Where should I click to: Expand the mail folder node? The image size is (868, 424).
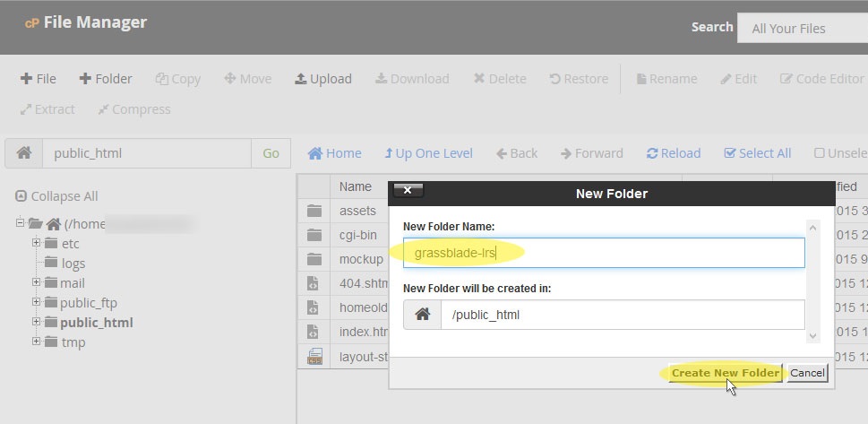click(37, 282)
